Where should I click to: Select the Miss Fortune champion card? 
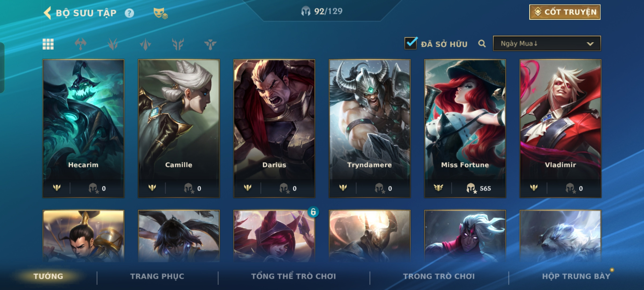465,129
